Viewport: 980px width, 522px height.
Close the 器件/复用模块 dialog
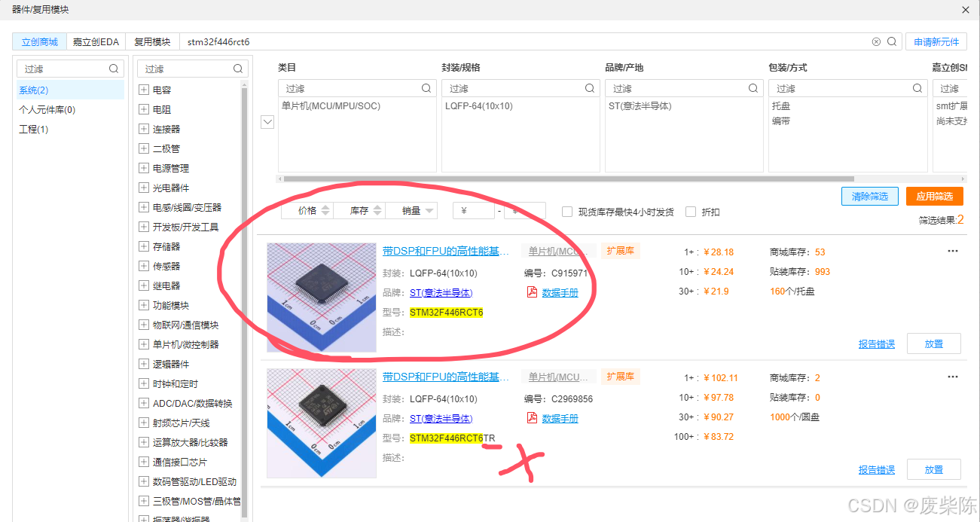click(966, 10)
